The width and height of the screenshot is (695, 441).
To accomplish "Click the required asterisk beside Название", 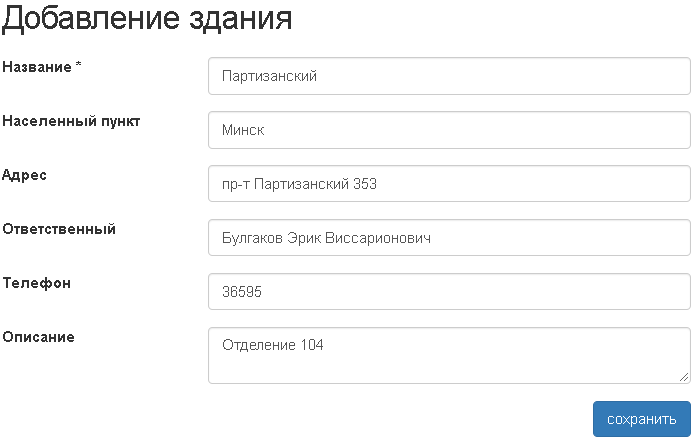I will [x=78, y=66].
